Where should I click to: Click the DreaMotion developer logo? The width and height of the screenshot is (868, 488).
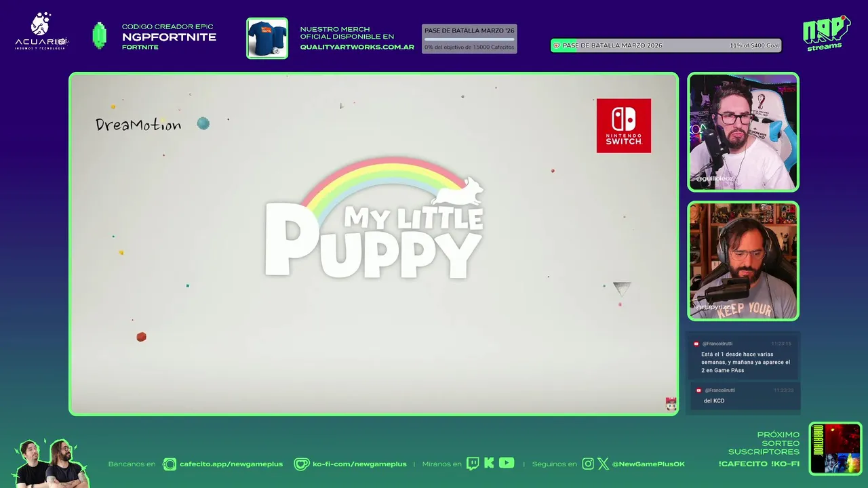click(138, 125)
